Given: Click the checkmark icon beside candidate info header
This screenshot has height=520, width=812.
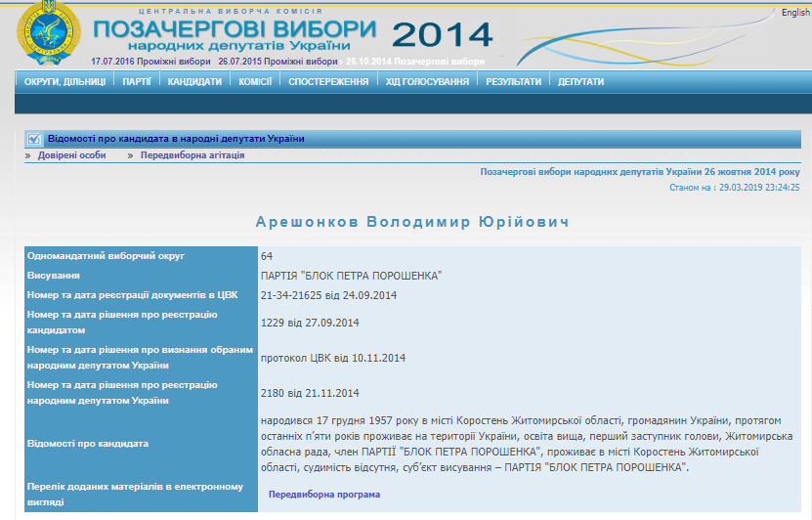Looking at the screenshot, I should (x=34, y=139).
